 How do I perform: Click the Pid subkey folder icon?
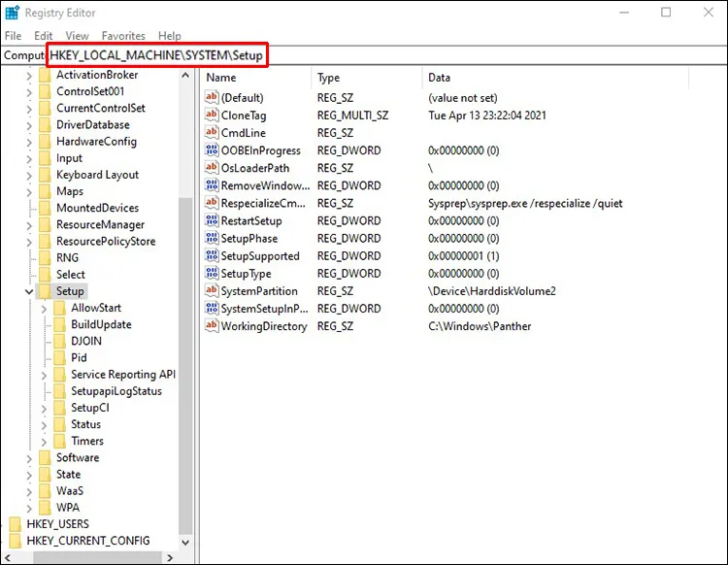(x=59, y=358)
